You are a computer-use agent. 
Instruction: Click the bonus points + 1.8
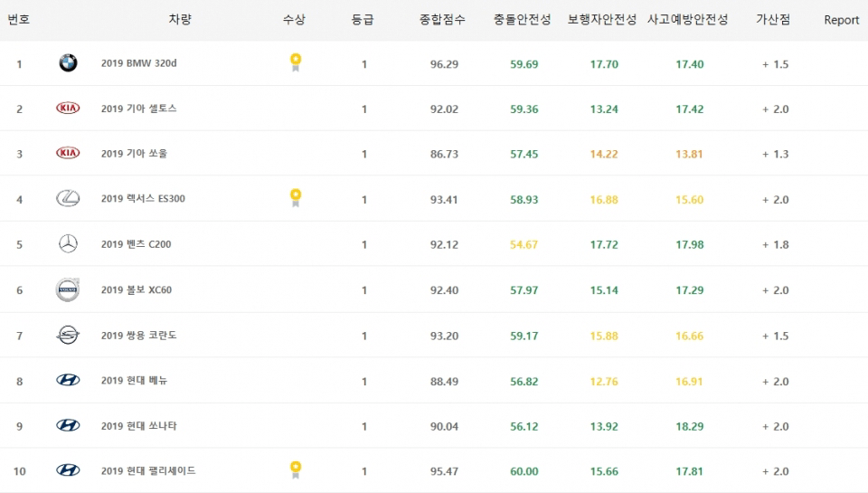tap(775, 244)
